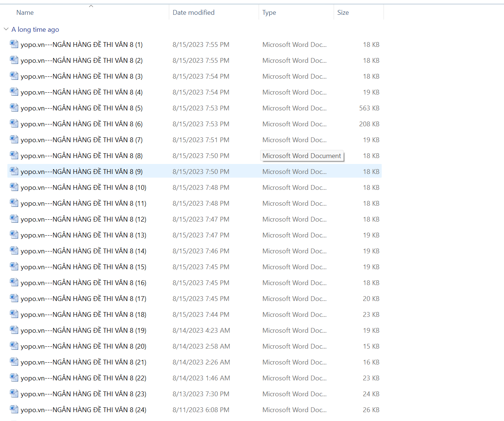
Task: Select file name ending in VĂN 8 (9)
Action: 82,172
